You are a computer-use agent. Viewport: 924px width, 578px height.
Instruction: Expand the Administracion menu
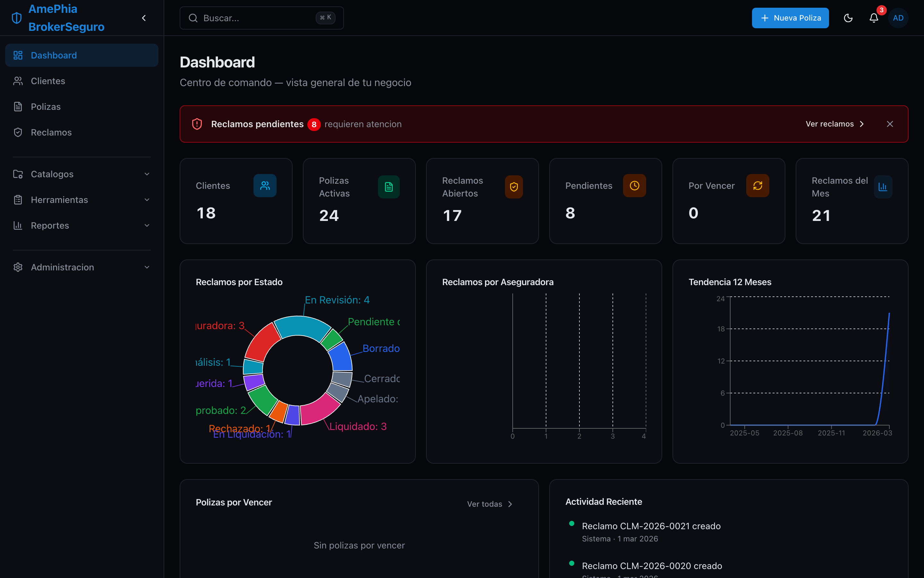tap(82, 267)
